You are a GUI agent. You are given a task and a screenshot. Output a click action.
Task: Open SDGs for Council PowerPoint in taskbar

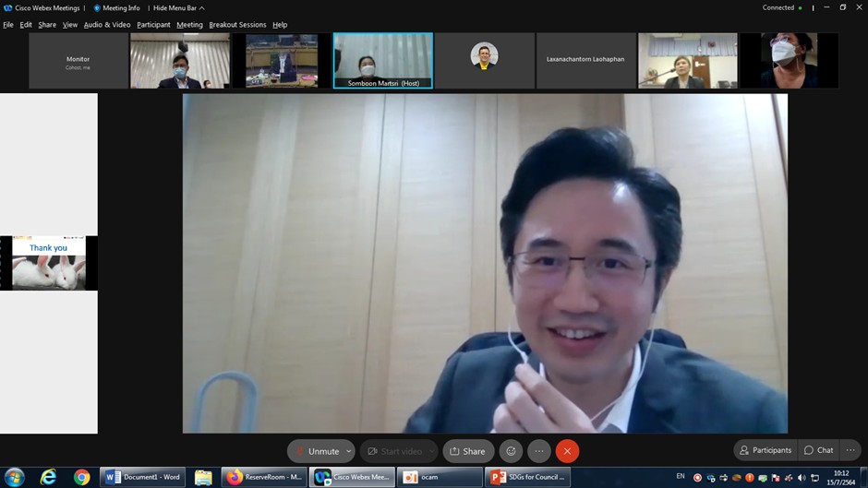pos(528,477)
